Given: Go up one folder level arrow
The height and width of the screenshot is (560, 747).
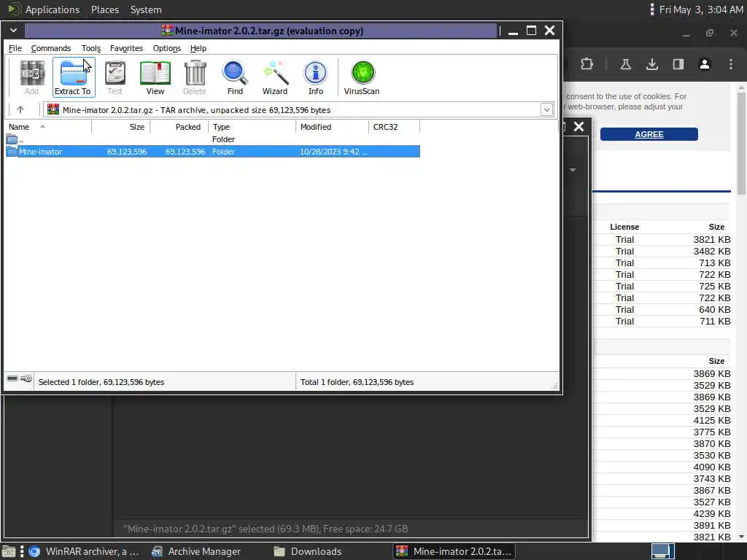Looking at the screenshot, I should [x=20, y=109].
